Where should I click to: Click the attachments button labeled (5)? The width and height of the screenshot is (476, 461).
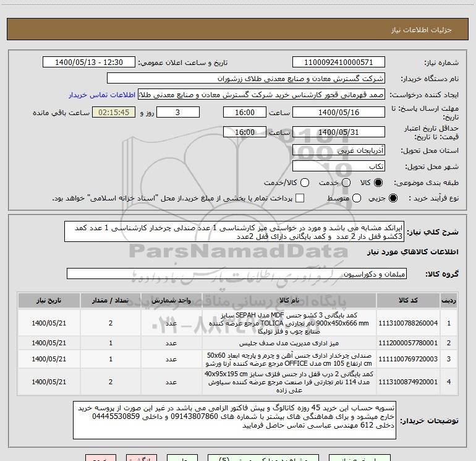(x=263, y=458)
